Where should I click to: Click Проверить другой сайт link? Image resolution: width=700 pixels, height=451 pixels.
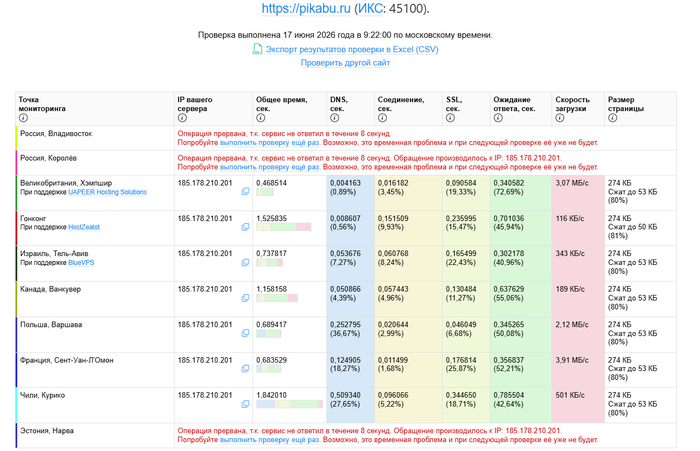coord(345,63)
